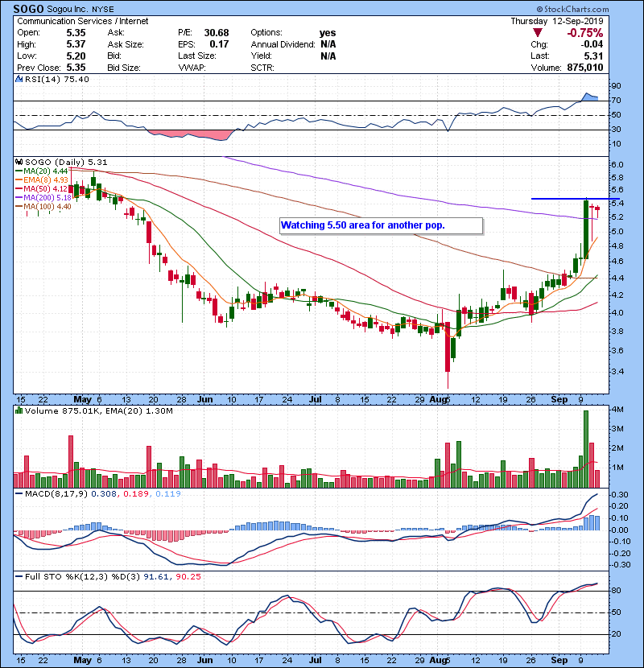The height and width of the screenshot is (668, 644).
Task: Click the MA(100) 4.40 legend entry
Action: point(43,207)
